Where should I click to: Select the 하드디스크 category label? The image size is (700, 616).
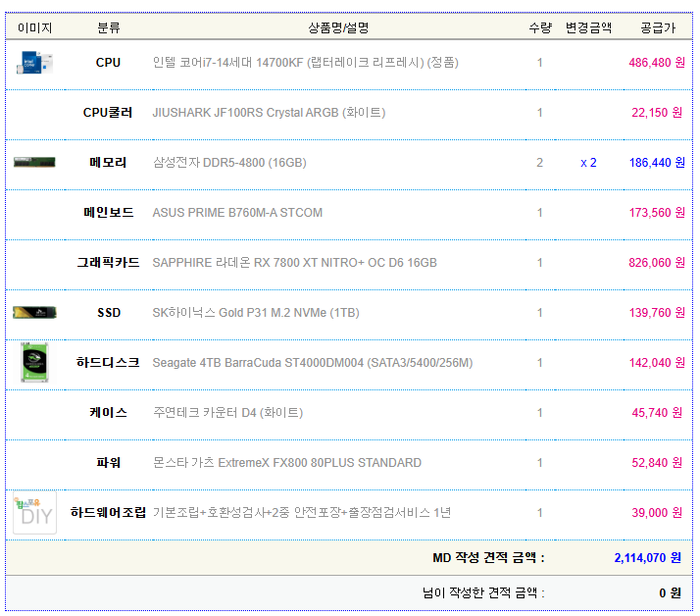(108, 363)
